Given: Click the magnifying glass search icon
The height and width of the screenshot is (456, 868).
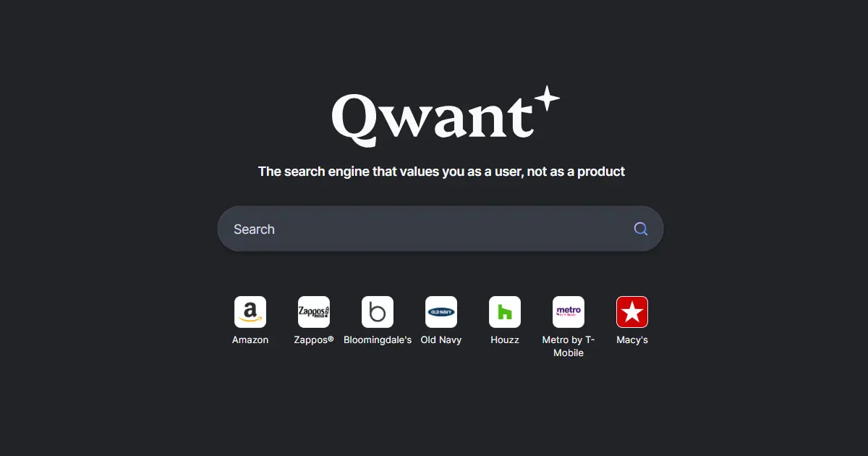Looking at the screenshot, I should 640,229.
